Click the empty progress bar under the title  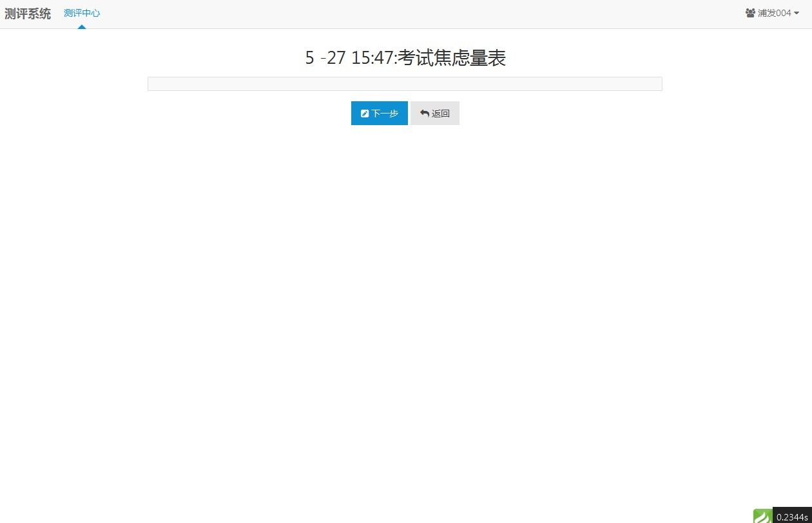(x=405, y=84)
